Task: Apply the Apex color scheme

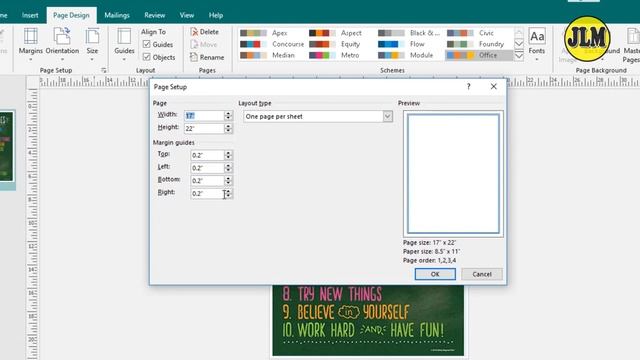Action: 271,33
